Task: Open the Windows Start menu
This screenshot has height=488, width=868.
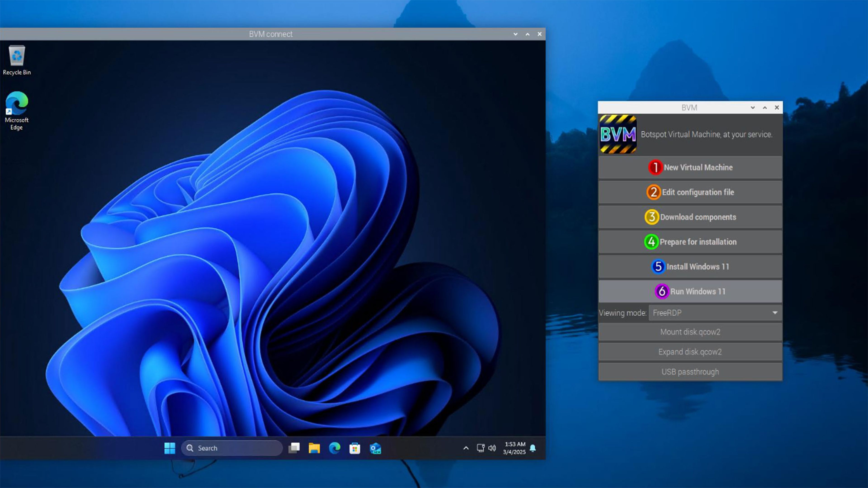Action: pos(170,448)
